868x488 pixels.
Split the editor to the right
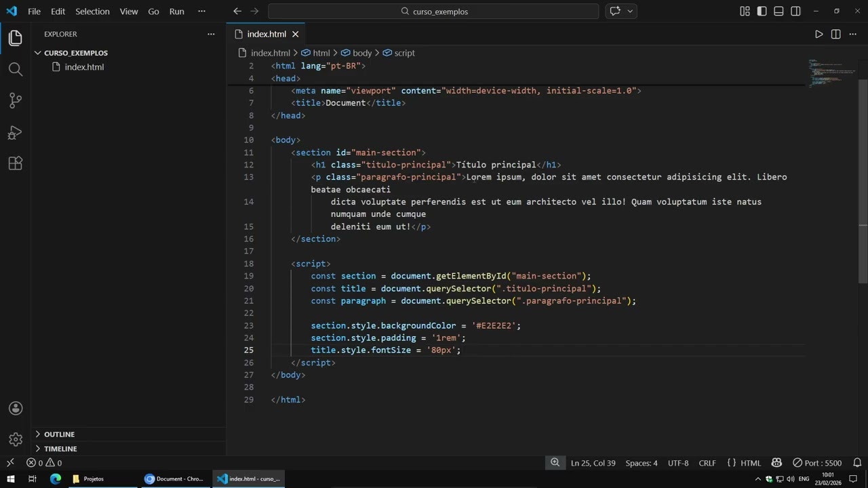tap(835, 34)
